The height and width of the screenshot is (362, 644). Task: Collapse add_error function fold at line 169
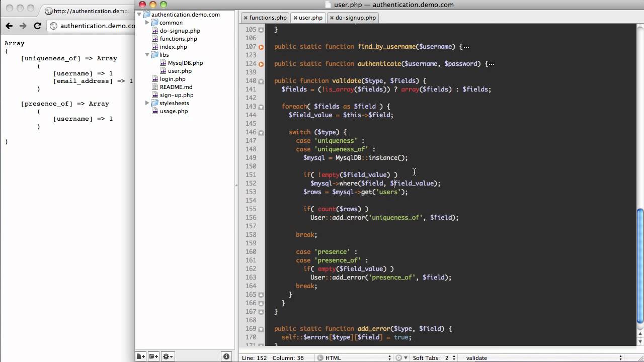pyautogui.click(x=261, y=329)
